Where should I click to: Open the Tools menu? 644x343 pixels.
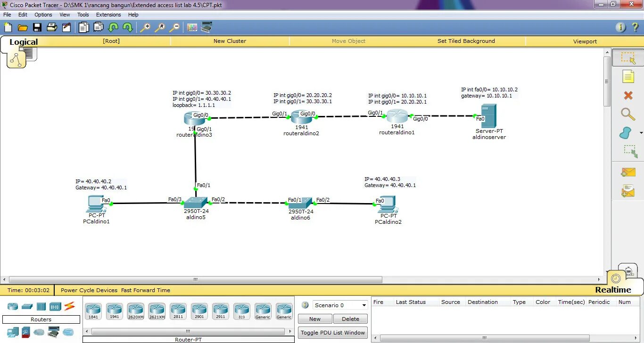(83, 15)
